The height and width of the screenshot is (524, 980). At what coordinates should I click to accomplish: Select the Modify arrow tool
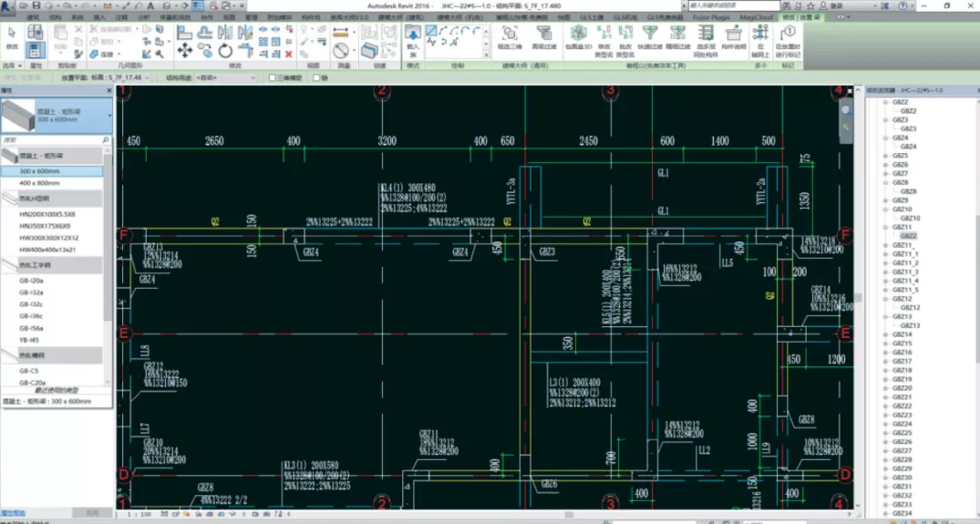pos(12,35)
